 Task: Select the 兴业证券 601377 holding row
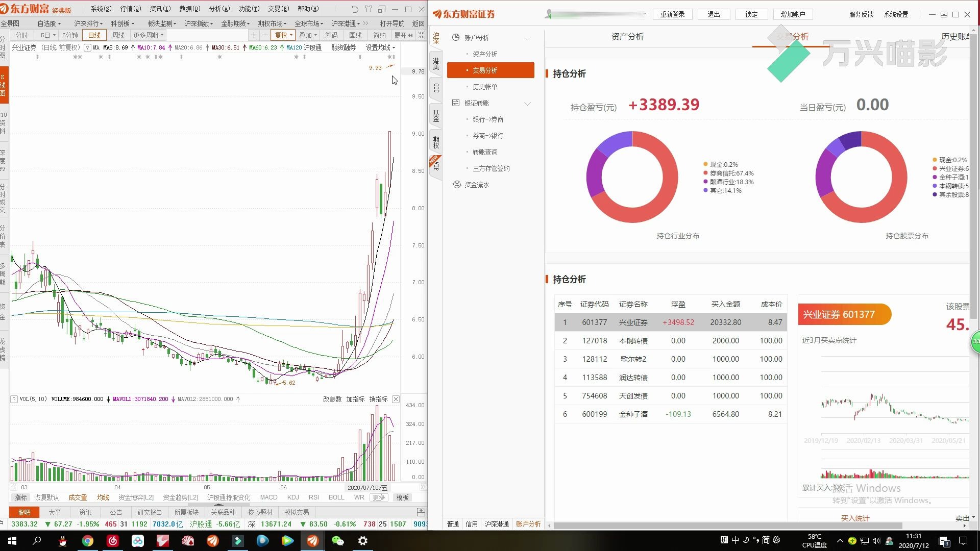[x=671, y=322]
